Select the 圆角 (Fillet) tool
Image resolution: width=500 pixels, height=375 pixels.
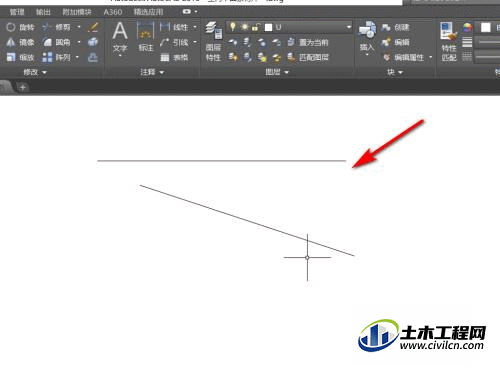(x=56, y=42)
